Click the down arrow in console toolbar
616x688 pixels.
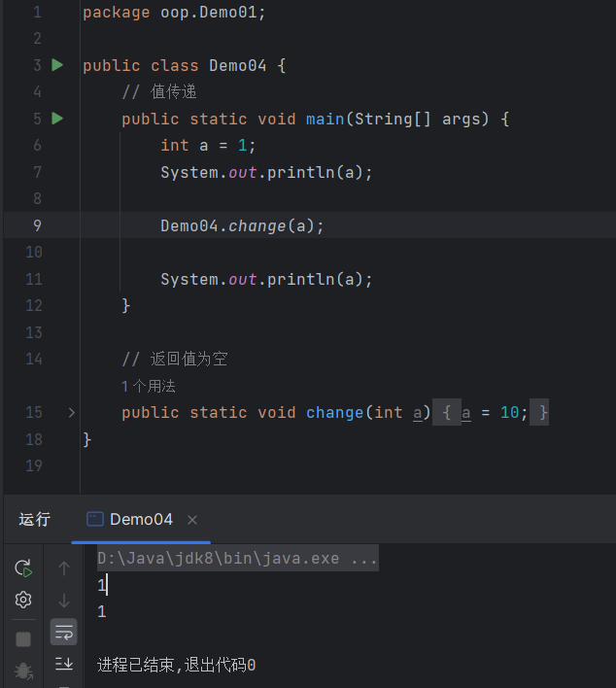(64, 601)
